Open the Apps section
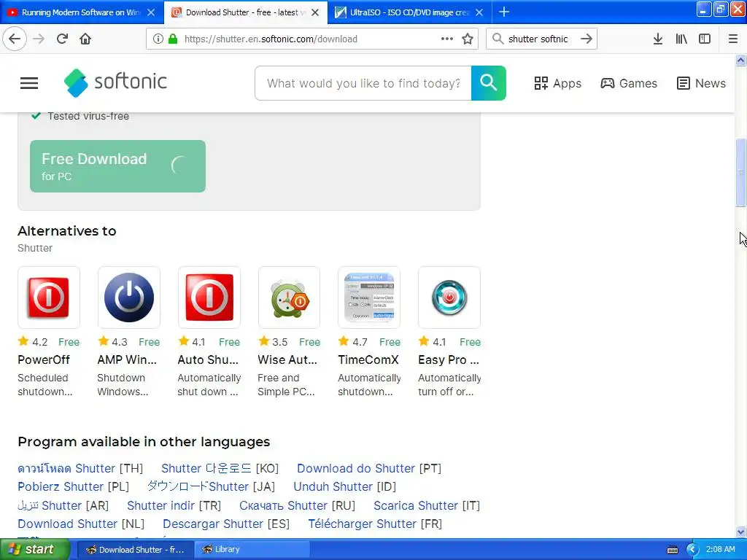This screenshot has width=747, height=560. pos(557,83)
